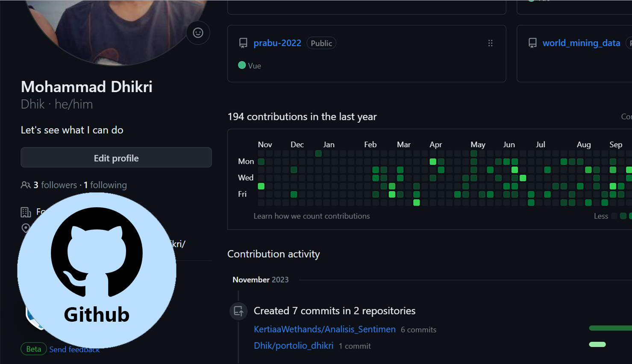
Task: Click the Edit profile button
Action: 116,158
